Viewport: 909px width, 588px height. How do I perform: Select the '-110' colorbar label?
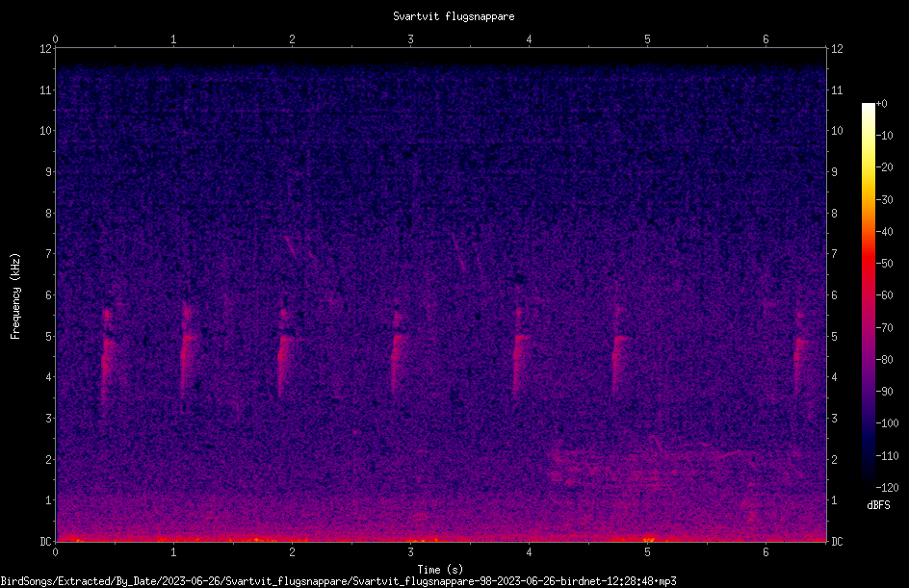(x=887, y=456)
